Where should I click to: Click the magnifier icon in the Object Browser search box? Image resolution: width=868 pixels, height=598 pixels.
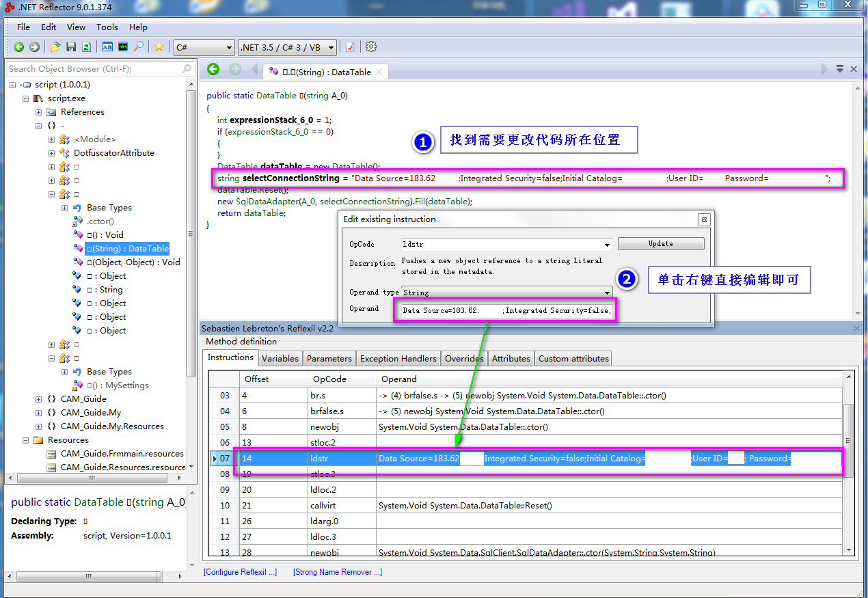187,69
